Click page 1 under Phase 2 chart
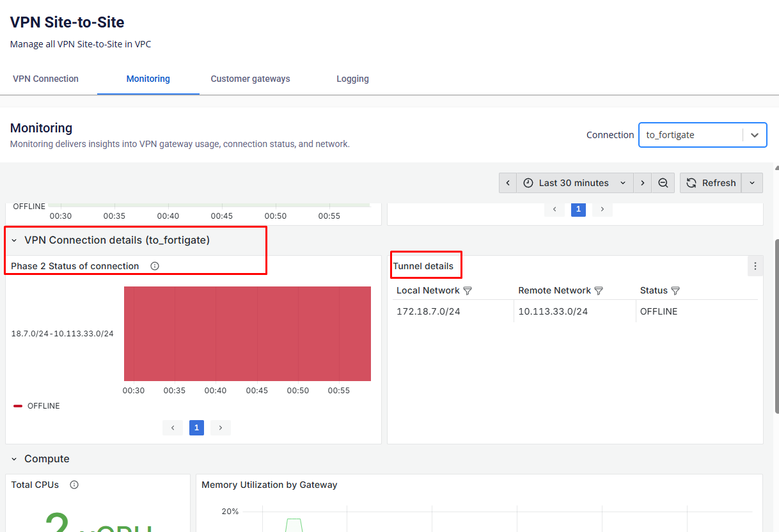 click(197, 428)
